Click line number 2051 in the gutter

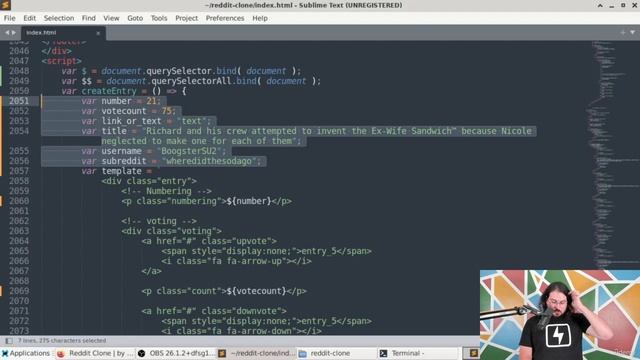click(19, 101)
